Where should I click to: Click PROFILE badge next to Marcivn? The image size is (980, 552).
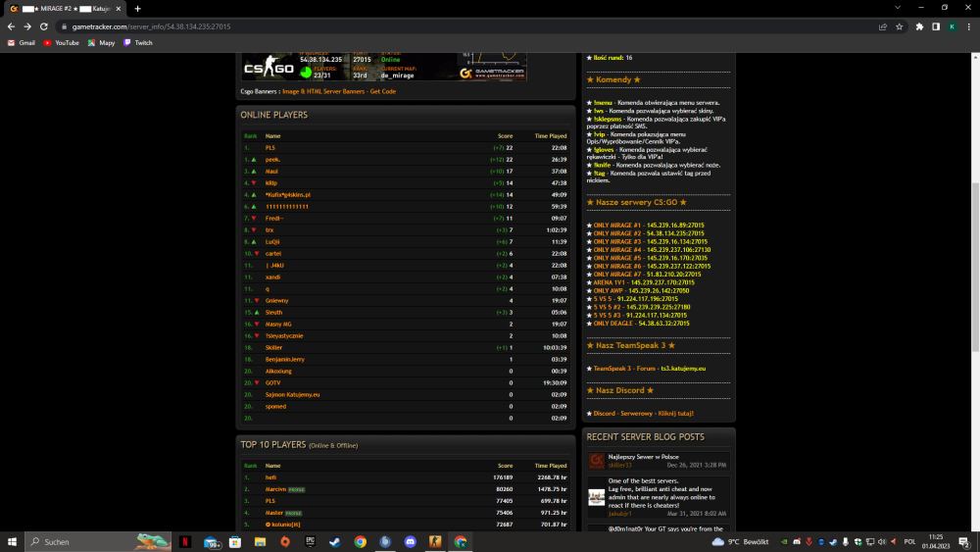(296, 489)
